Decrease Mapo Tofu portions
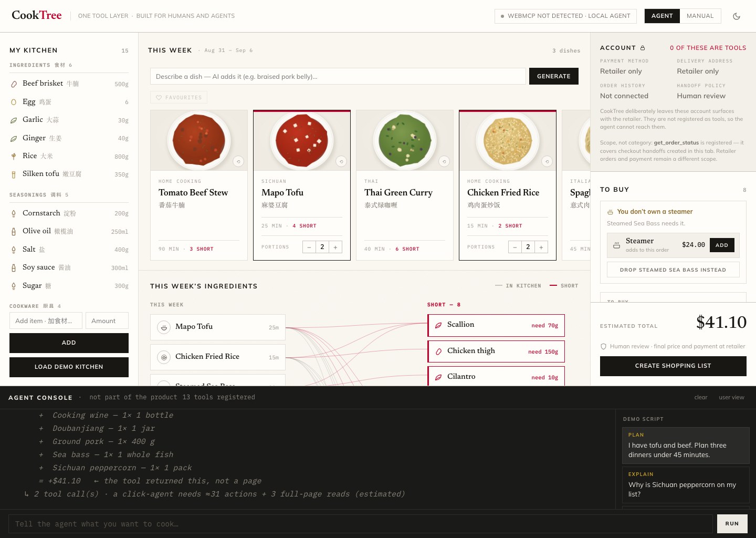 309,247
